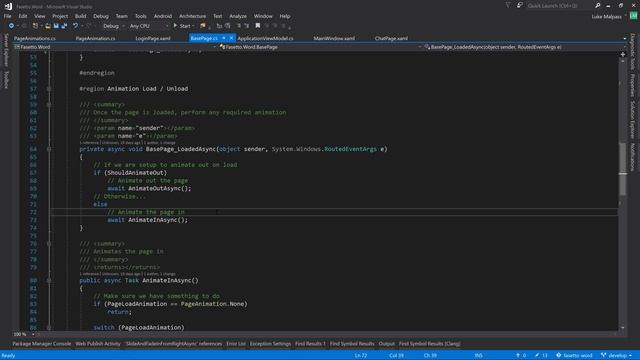The width and height of the screenshot is (640, 360).
Task: Collapse the AnimateInAsync method outline
Action: coord(49,280)
